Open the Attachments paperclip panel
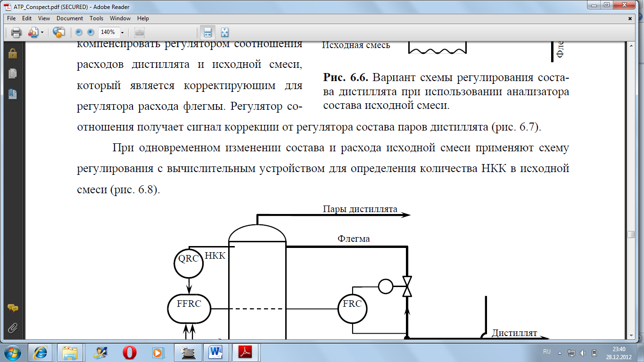This screenshot has height=362, width=644. tap(13, 328)
